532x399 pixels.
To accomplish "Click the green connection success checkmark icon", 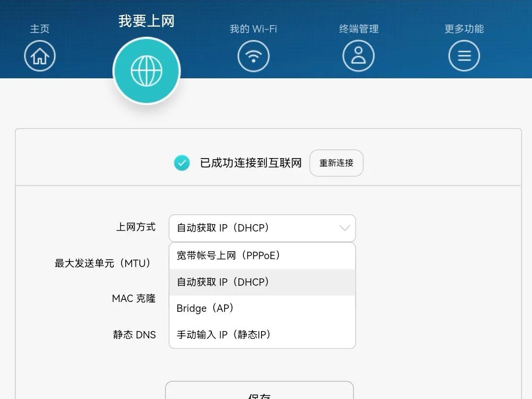I will [x=182, y=163].
